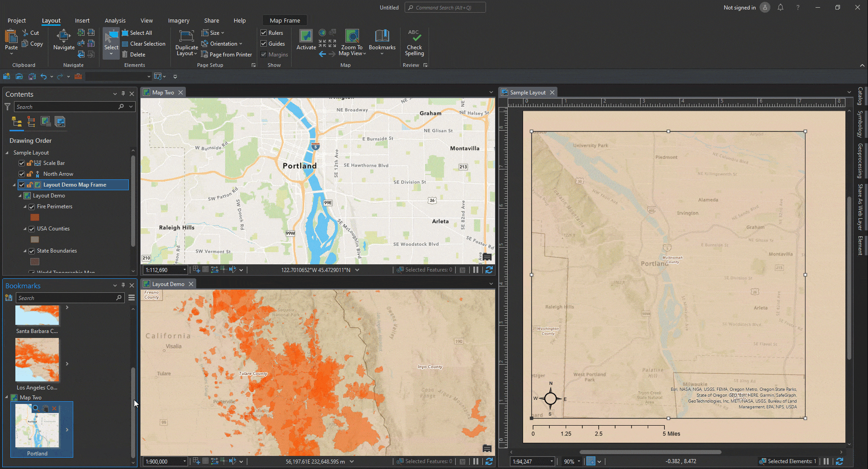The width and height of the screenshot is (868, 469).
Task: Click Select All elements
Action: pos(137,33)
